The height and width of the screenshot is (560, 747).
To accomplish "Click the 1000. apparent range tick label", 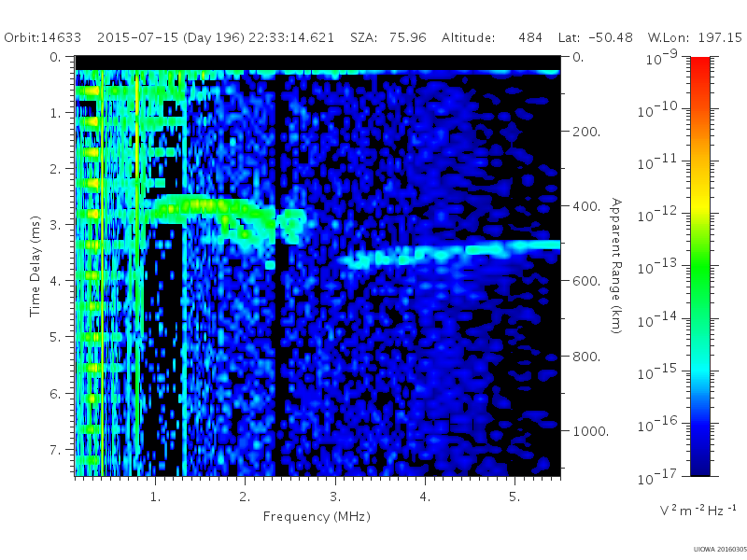I will (x=590, y=431).
